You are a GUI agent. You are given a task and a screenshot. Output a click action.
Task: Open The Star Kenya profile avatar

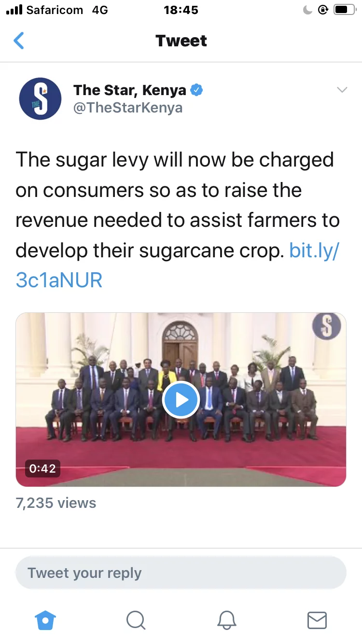click(40, 98)
